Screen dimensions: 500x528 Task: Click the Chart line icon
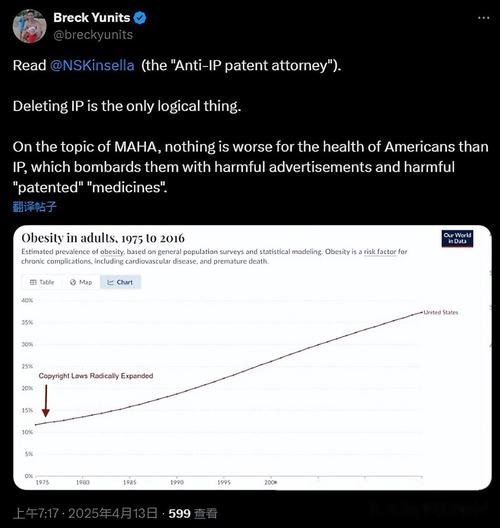(x=110, y=282)
